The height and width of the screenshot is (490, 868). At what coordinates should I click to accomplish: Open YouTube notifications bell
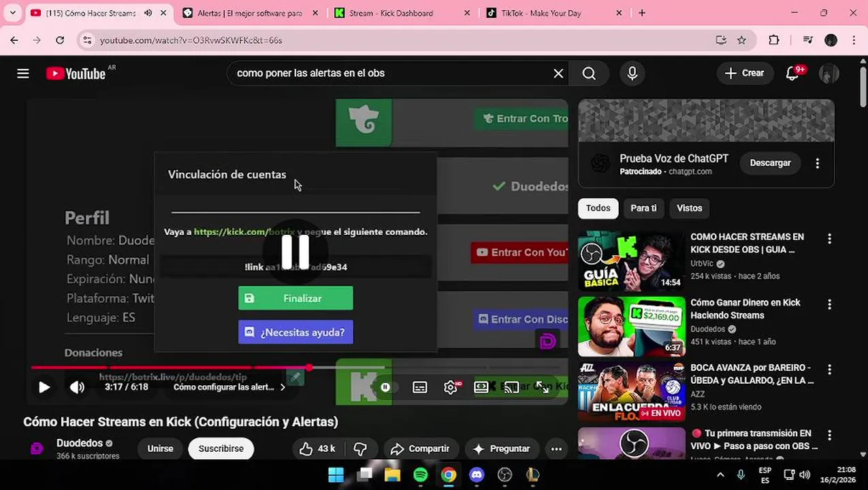coord(792,73)
